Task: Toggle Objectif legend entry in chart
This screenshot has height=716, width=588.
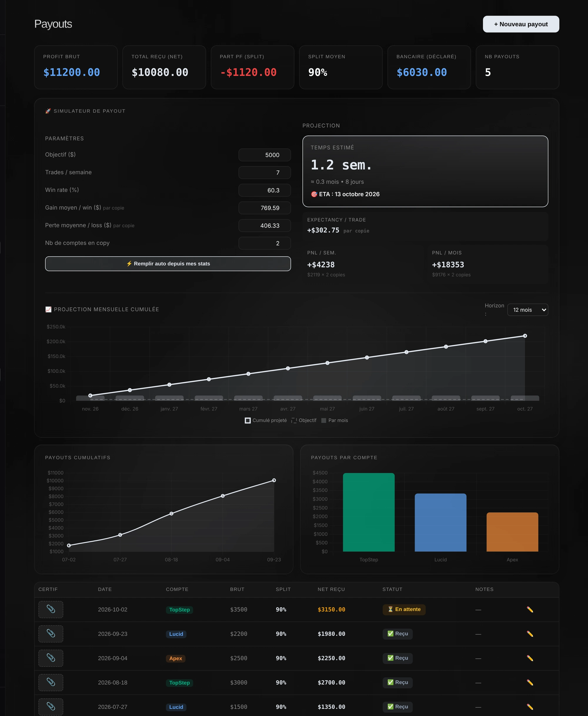Action: 304,420
